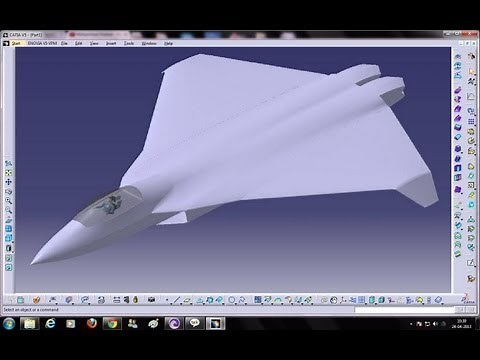
Task: Open the Insert menu
Action: 111,43
